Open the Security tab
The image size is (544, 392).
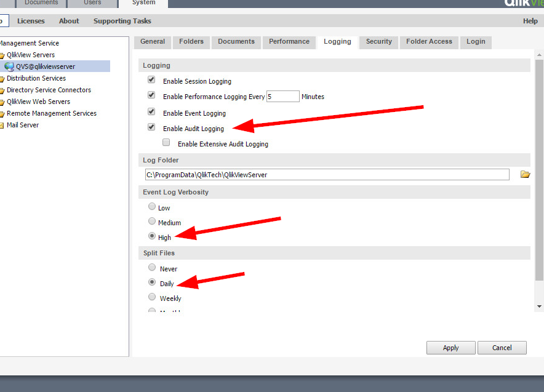pos(379,42)
